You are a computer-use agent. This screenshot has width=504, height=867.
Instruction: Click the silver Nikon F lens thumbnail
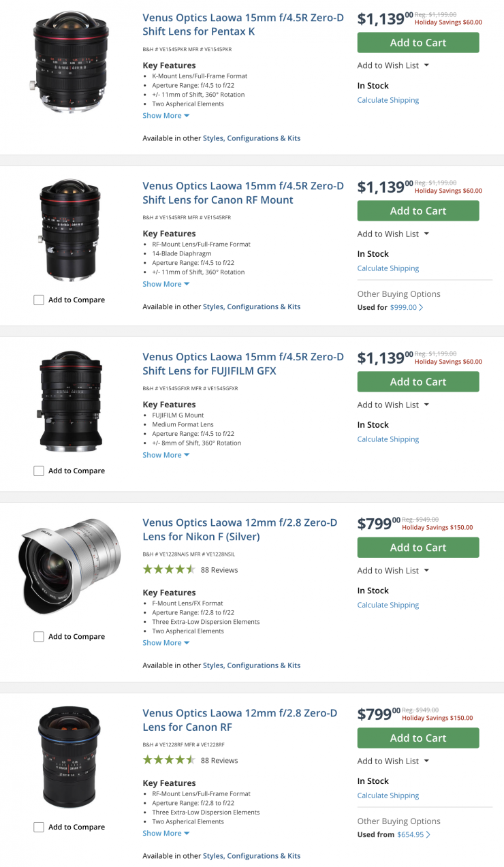70,567
